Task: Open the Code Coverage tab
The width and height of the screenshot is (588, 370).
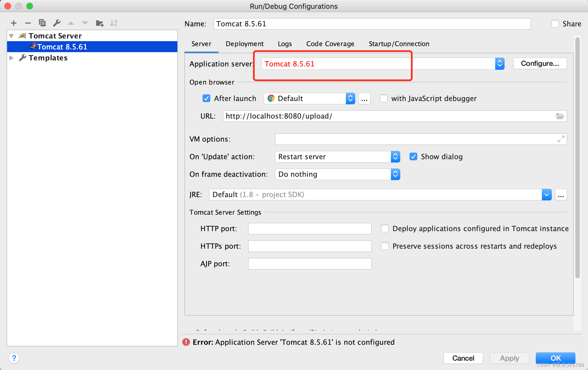Action: click(x=330, y=44)
